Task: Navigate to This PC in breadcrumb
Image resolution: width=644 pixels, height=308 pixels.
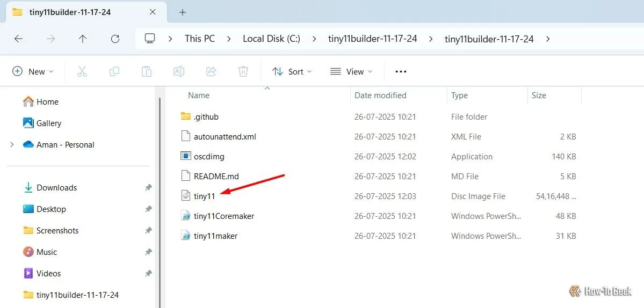Action: click(x=200, y=39)
